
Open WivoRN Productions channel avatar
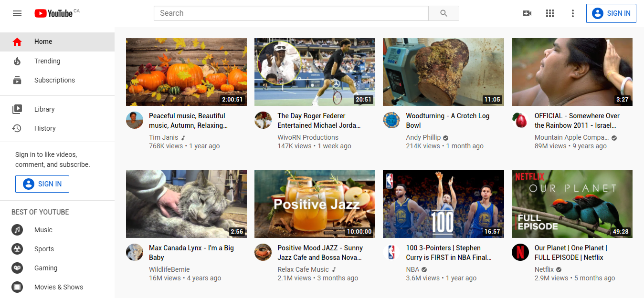[263, 120]
